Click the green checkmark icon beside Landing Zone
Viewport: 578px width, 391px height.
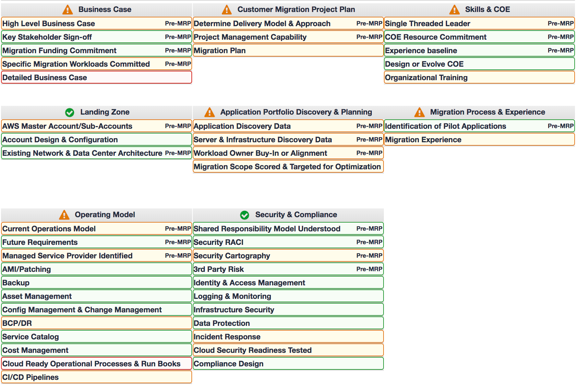point(69,112)
